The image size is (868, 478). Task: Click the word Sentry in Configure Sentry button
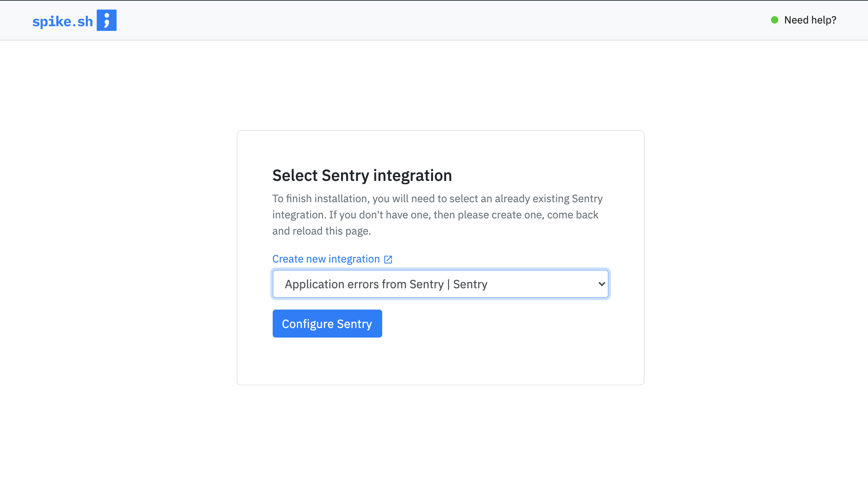[x=355, y=324]
